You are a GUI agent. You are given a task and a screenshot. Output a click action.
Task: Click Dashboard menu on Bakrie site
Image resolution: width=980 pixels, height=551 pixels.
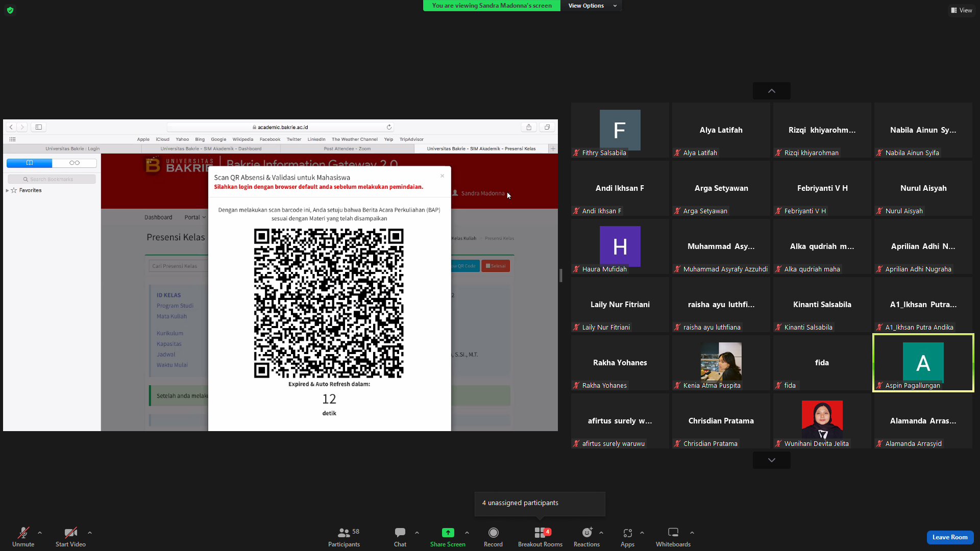pyautogui.click(x=158, y=217)
